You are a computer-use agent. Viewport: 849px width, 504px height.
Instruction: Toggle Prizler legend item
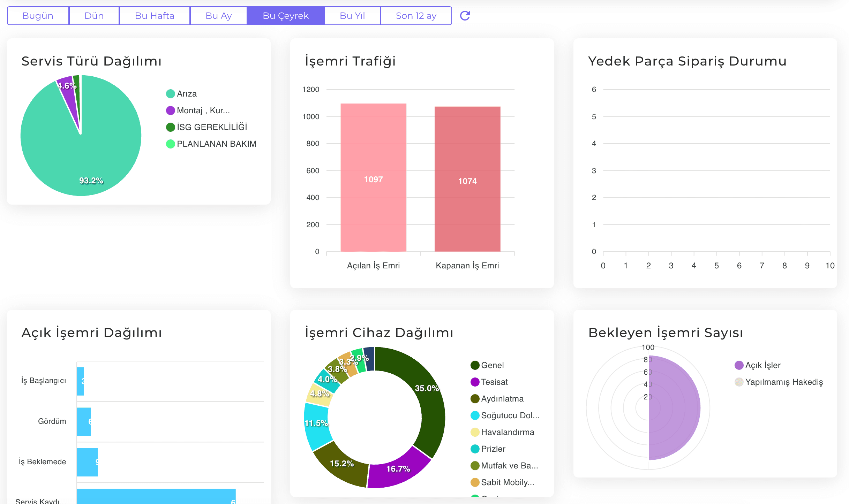pos(488,449)
